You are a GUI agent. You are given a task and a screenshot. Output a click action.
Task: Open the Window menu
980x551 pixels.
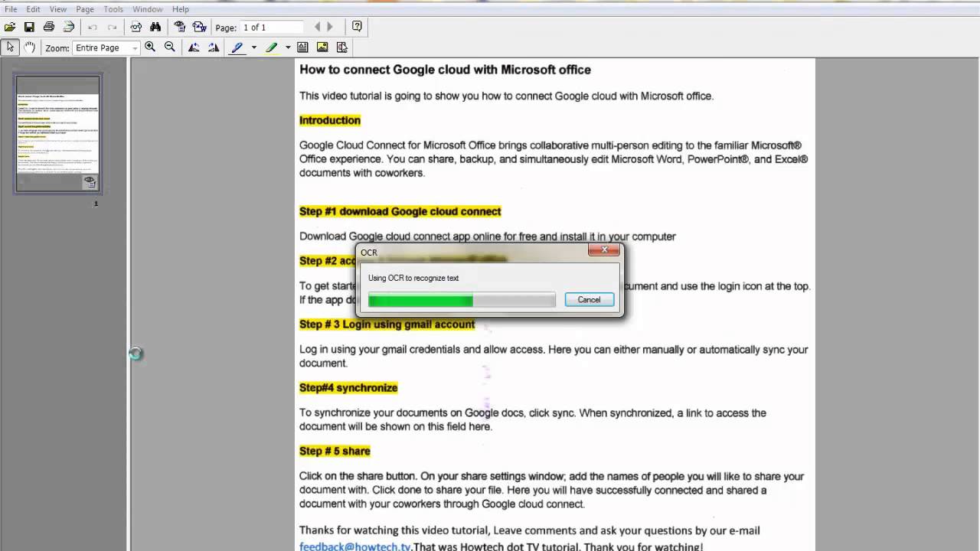click(x=147, y=9)
